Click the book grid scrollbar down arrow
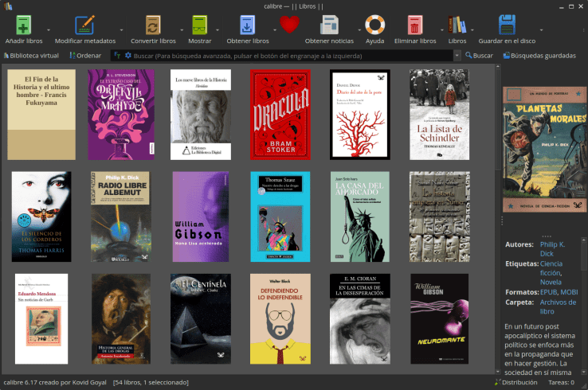Screen dimensions: 588x390 click(498, 372)
